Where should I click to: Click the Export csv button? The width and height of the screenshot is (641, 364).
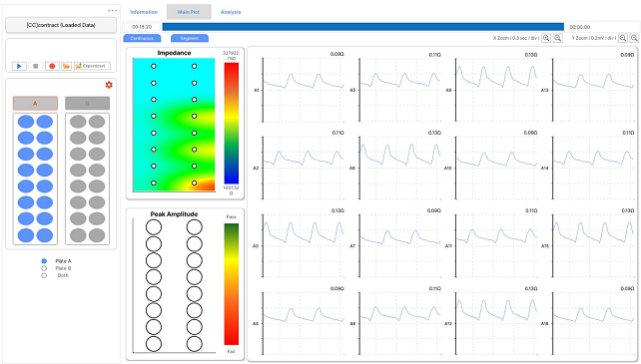[92, 66]
